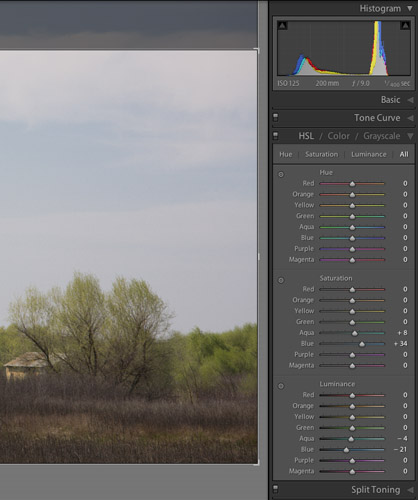Toggle the HSL panel on/off switch
The width and height of the screenshot is (418, 500).
(x=275, y=136)
